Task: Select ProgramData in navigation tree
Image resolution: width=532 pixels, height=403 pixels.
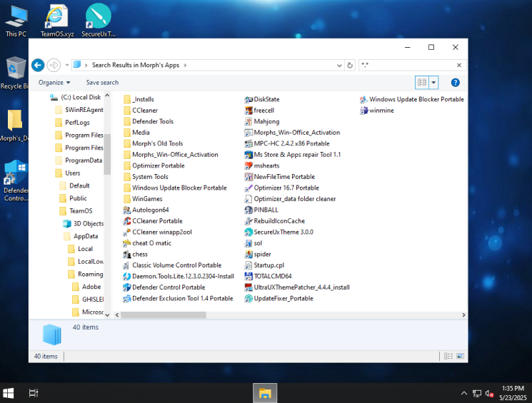Action: [x=79, y=160]
